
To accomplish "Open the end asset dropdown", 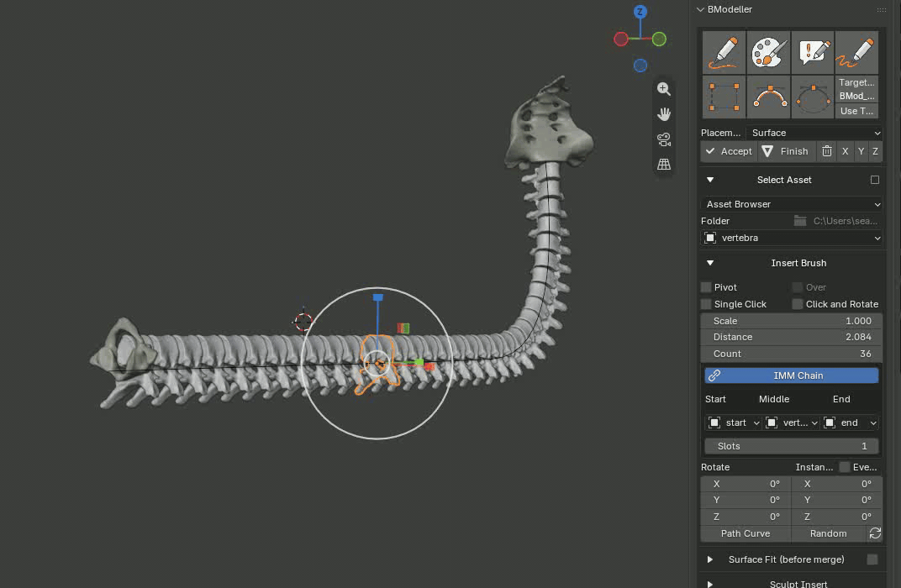I will [x=850, y=423].
